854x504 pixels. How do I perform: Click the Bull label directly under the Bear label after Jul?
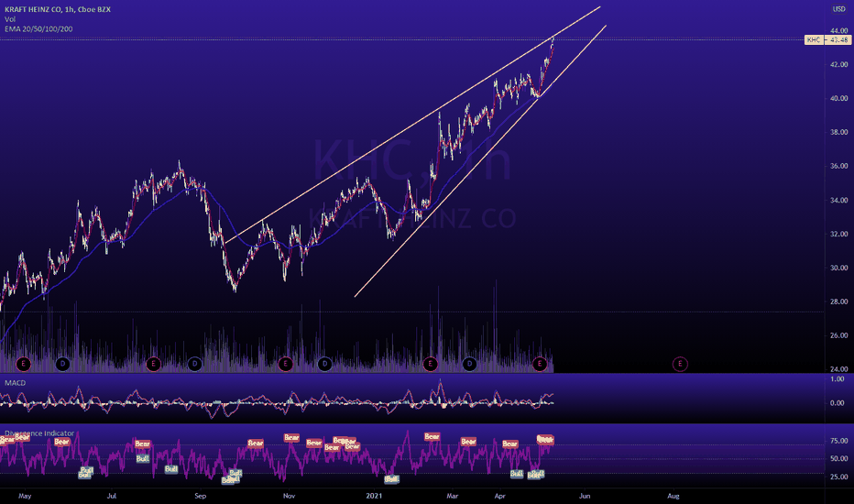143,459
